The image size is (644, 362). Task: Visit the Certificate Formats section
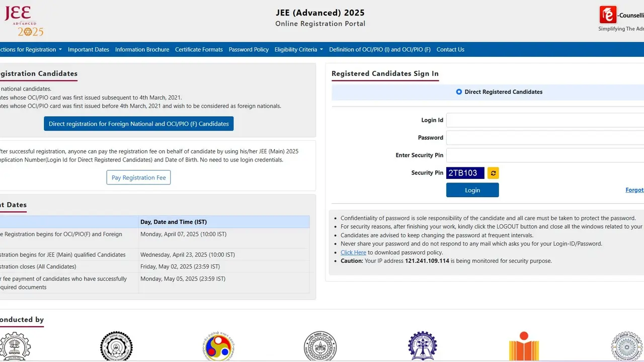coord(199,49)
